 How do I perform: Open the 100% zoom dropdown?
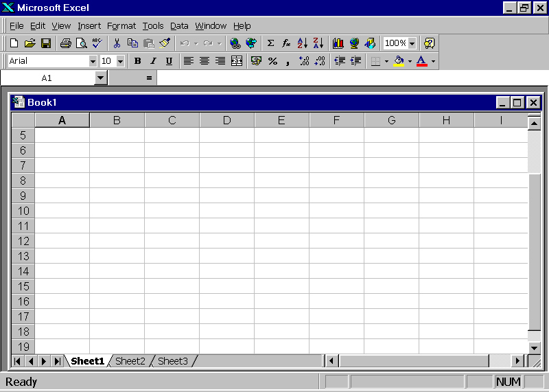412,43
